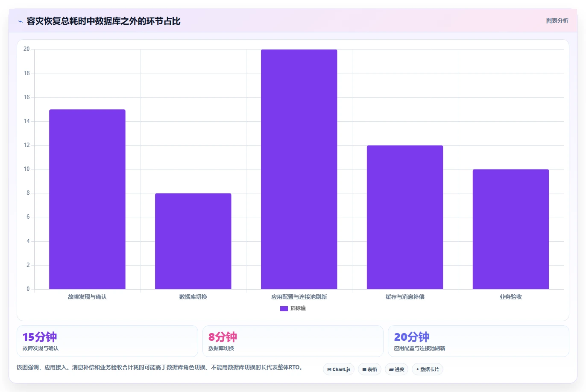This screenshot has width=586, height=392.
Task: Click the 数据库切换 axis label
Action: 193,297
